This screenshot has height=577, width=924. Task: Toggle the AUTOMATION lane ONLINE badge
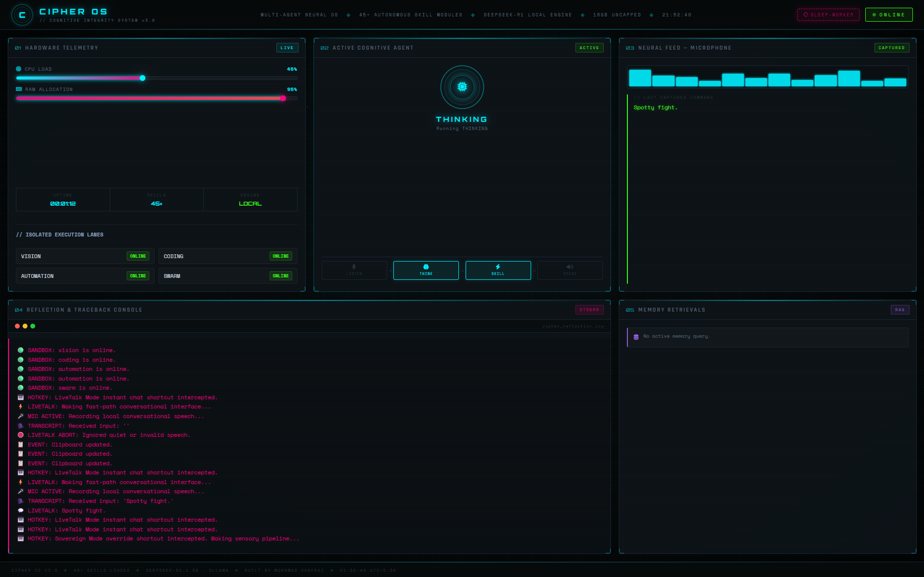point(138,276)
